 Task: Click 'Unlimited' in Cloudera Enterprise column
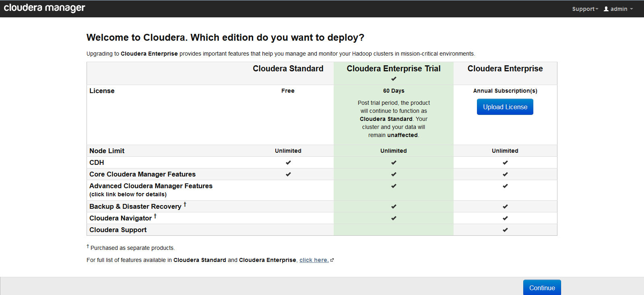click(505, 151)
